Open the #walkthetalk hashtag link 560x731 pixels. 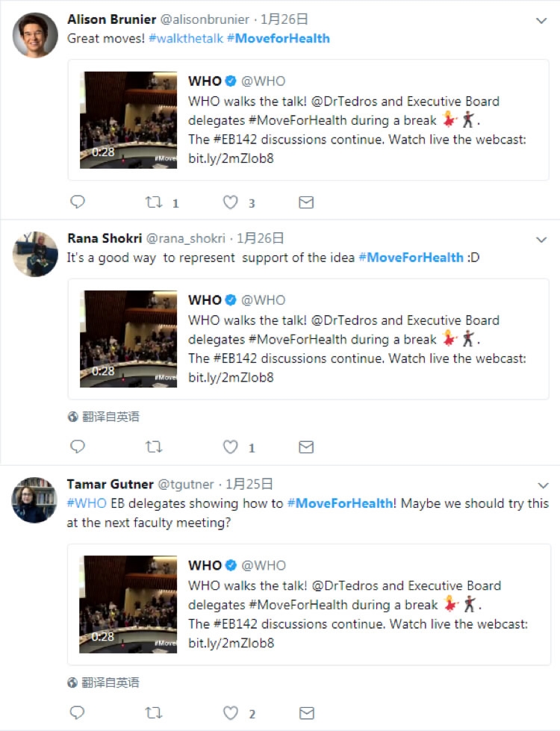pyautogui.click(x=186, y=38)
